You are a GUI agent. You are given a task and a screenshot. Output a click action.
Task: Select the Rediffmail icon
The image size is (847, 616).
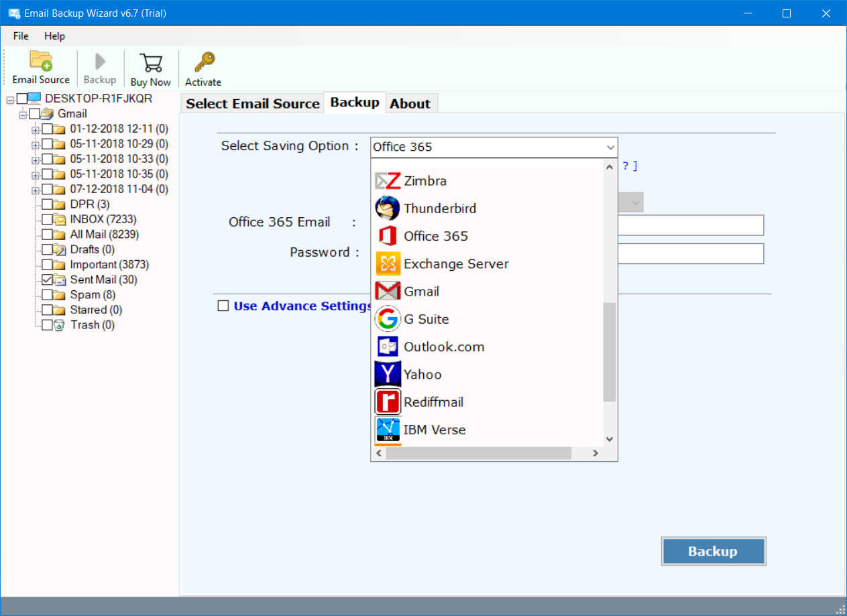coord(388,402)
